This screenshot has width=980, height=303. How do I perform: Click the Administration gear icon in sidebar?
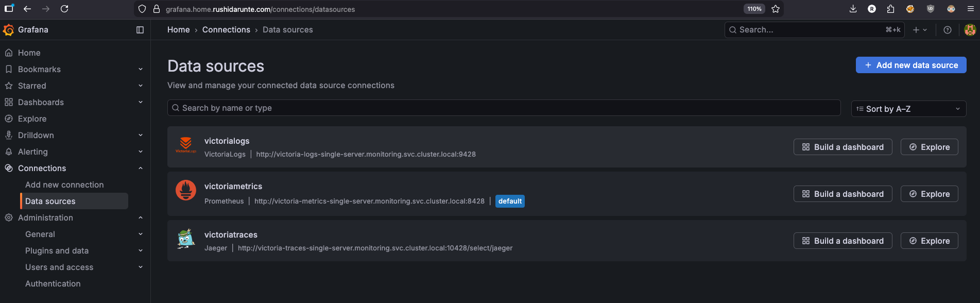point(9,217)
